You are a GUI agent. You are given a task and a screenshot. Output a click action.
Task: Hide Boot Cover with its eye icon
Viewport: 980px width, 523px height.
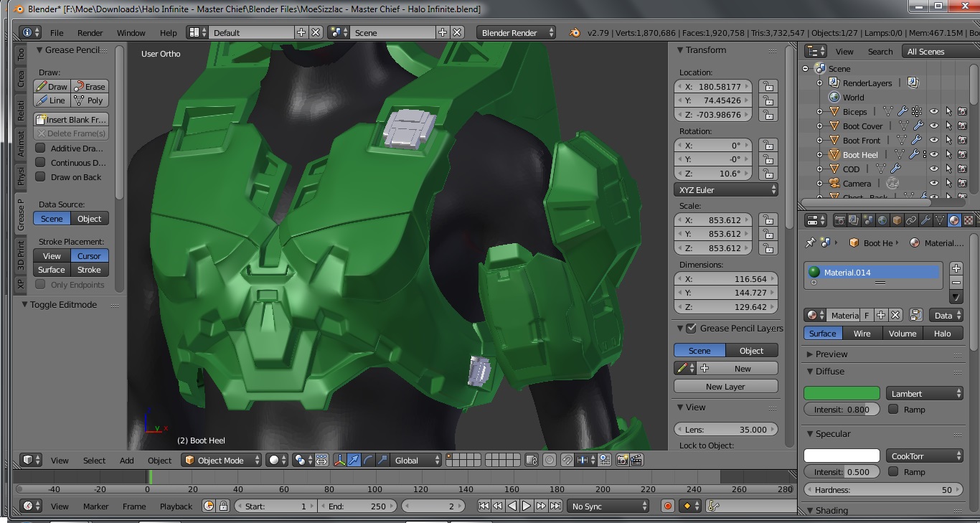(934, 126)
